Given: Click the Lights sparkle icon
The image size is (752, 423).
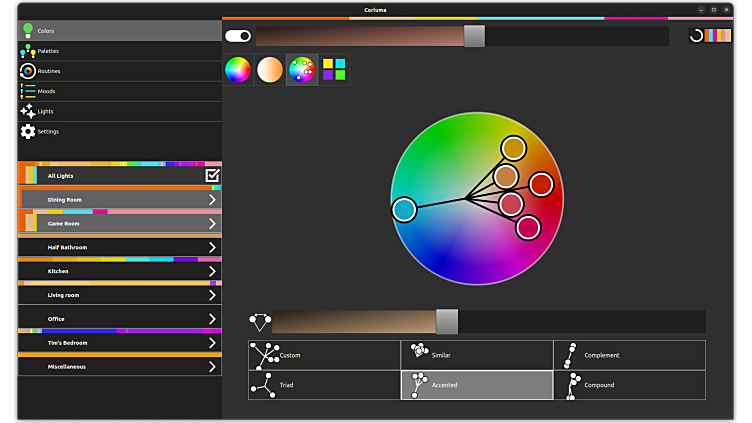Looking at the screenshot, I should 28,111.
